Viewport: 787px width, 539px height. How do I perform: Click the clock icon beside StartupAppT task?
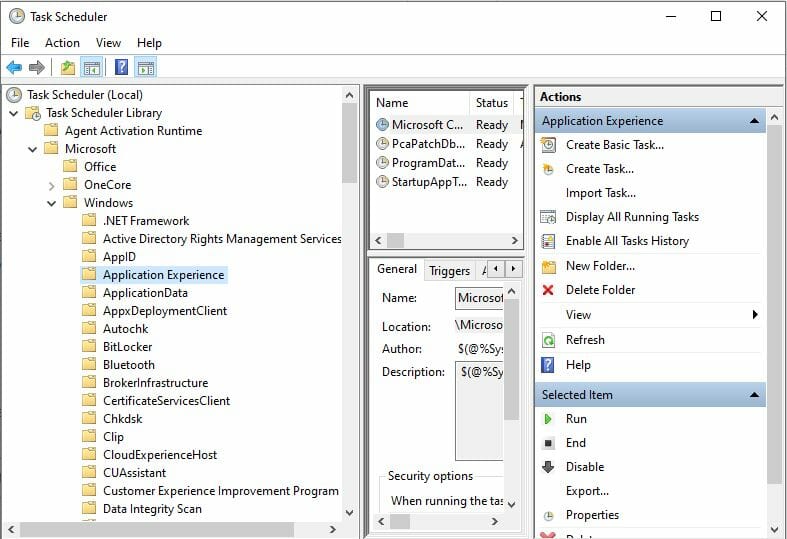click(x=382, y=182)
